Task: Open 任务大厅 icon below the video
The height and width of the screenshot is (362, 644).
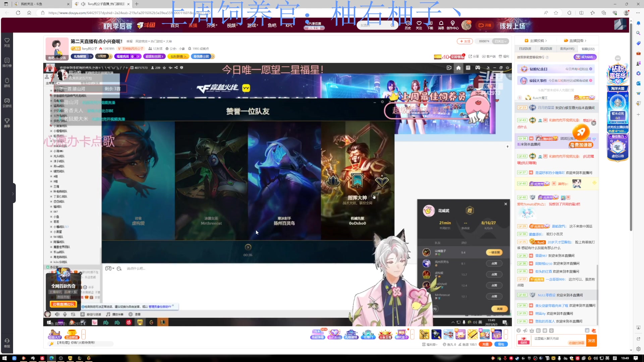Action: (x=54, y=334)
